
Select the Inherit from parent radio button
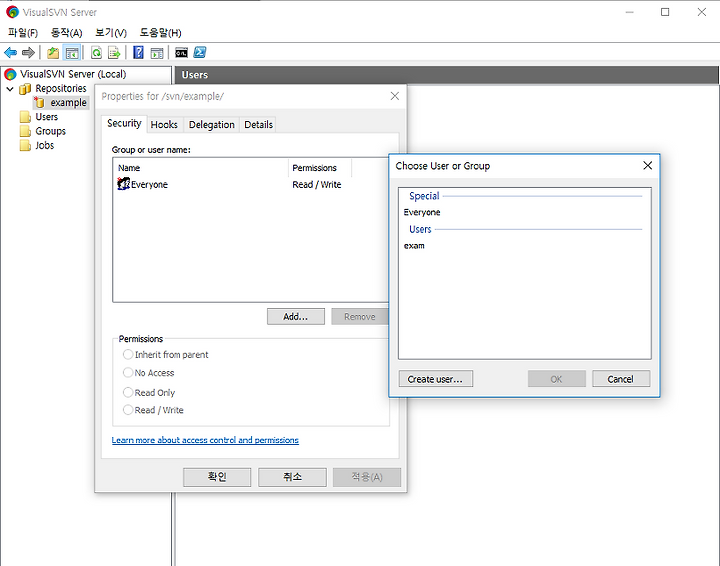coord(128,354)
